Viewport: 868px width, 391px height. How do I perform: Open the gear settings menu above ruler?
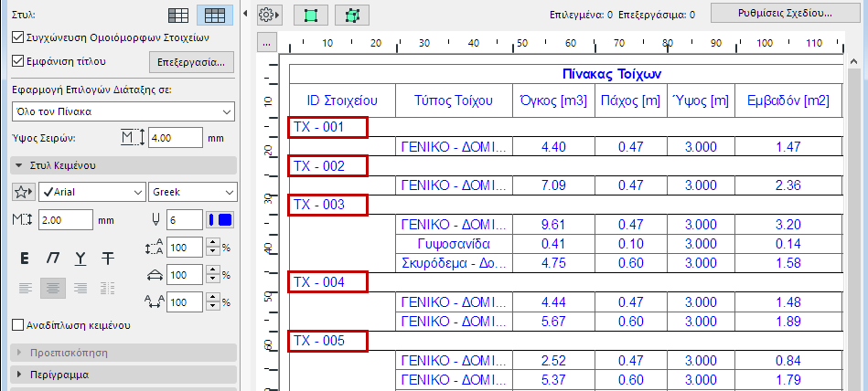click(270, 16)
